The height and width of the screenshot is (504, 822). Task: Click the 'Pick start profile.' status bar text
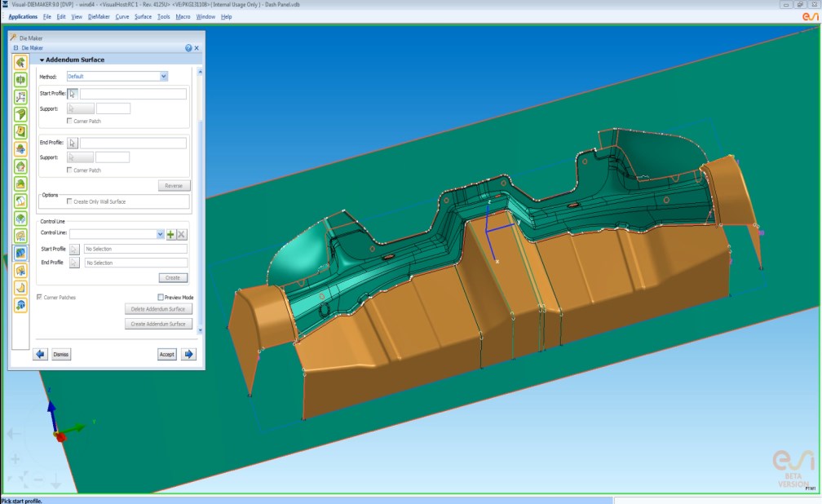(21, 501)
